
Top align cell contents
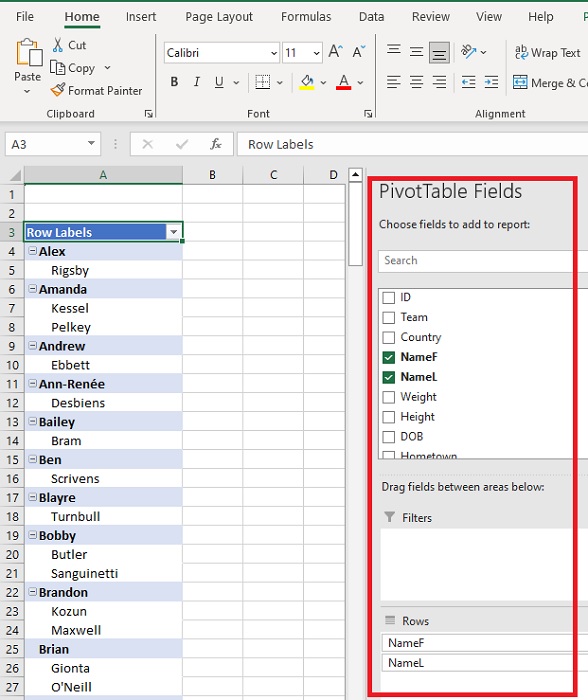tap(393, 52)
